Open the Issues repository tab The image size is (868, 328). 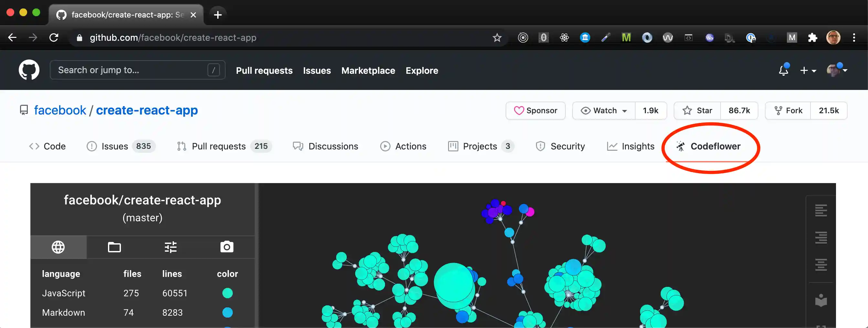(x=114, y=146)
